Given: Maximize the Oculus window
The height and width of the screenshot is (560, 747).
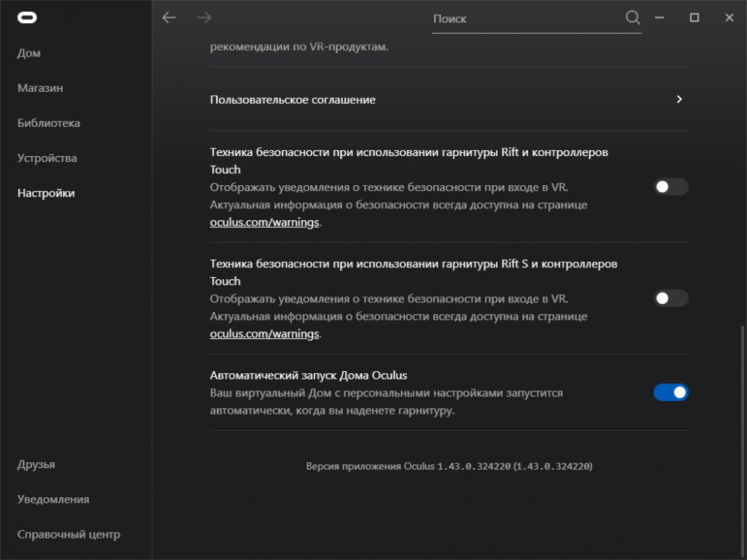Looking at the screenshot, I should tap(694, 18).
